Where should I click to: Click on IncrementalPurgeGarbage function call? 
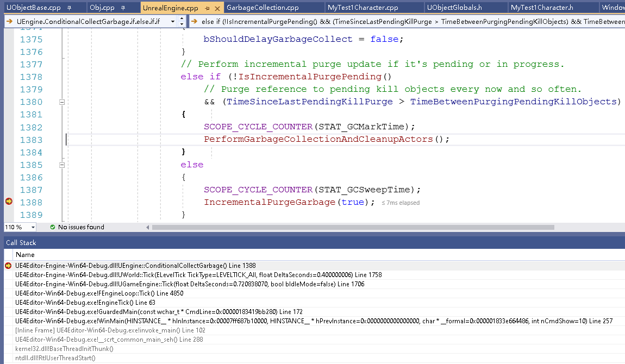click(270, 202)
